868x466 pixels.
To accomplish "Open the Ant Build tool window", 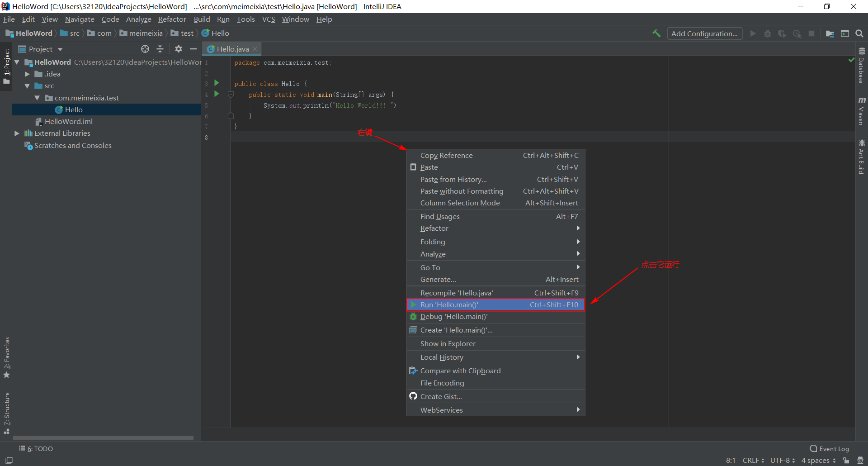I will (862, 157).
